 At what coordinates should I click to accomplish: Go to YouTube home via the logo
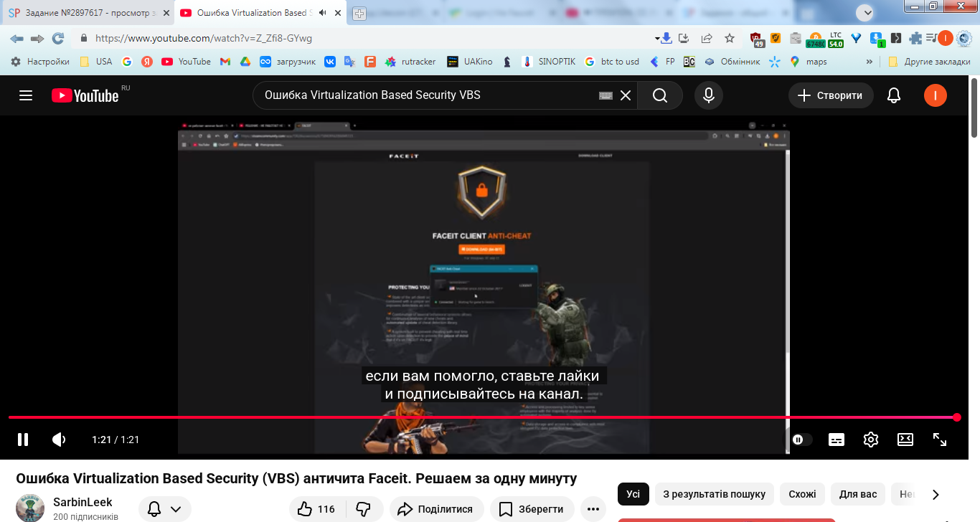(85, 95)
